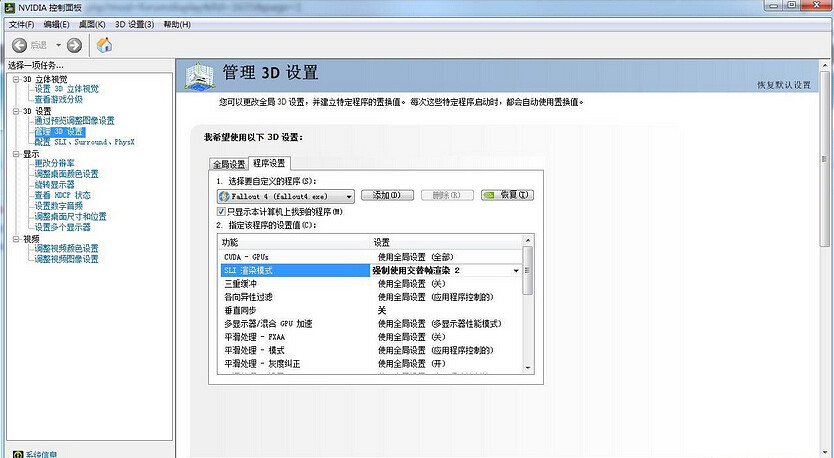Minimize the NVIDIA control panel window

click(775, 5)
